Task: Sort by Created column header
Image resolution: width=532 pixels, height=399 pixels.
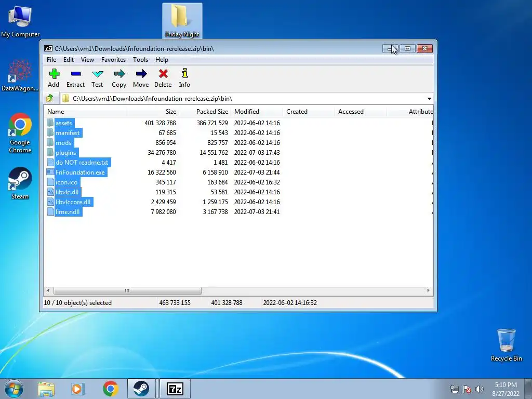Action: coord(309,112)
